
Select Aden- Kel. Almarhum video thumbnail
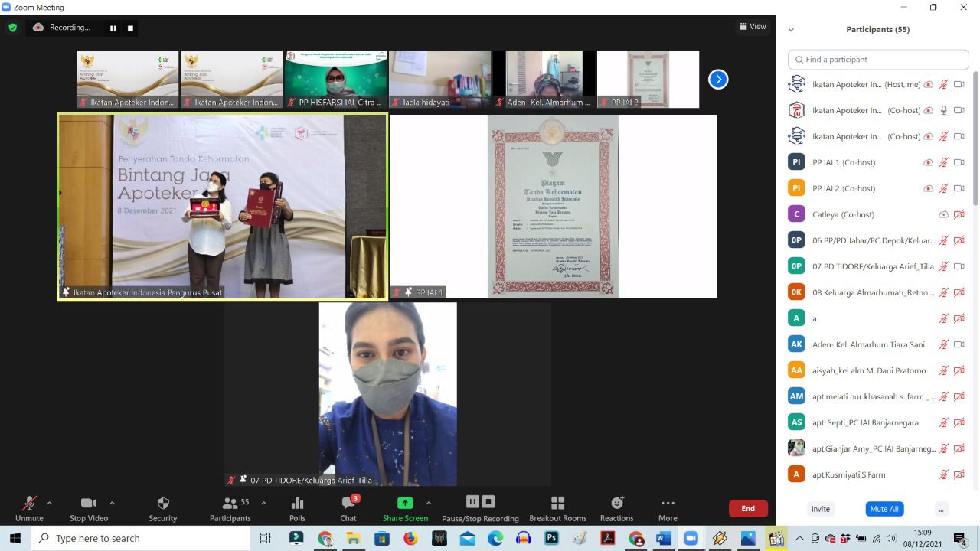click(x=544, y=79)
